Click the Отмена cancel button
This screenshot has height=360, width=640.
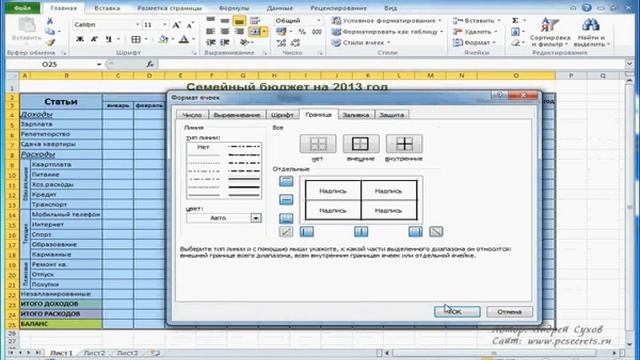(x=509, y=312)
